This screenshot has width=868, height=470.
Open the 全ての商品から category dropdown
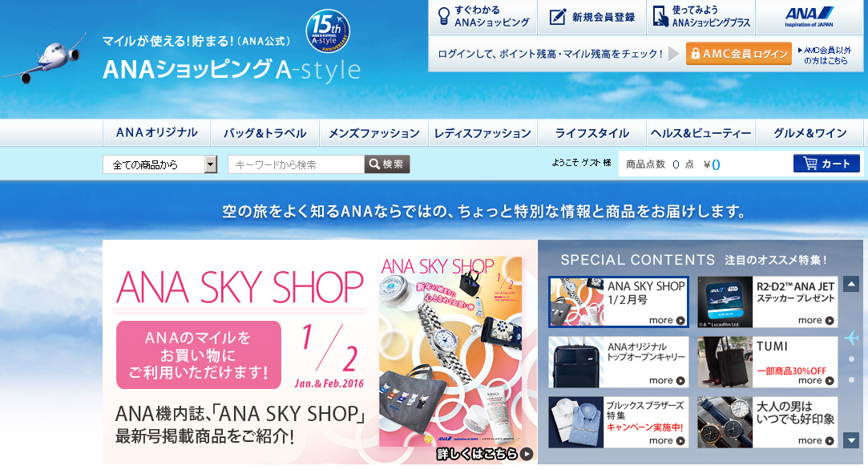(160, 164)
